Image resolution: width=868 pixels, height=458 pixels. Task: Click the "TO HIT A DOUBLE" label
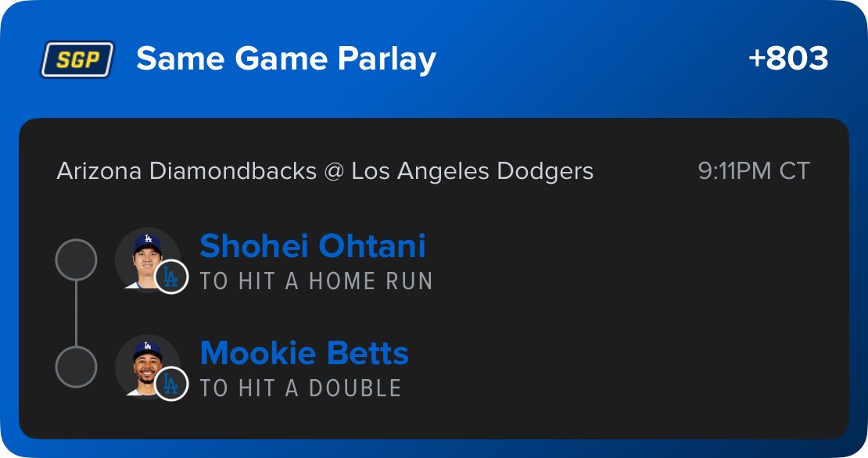coord(300,388)
